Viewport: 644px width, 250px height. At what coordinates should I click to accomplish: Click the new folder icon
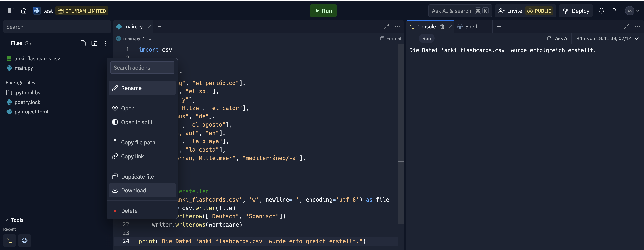(x=94, y=43)
